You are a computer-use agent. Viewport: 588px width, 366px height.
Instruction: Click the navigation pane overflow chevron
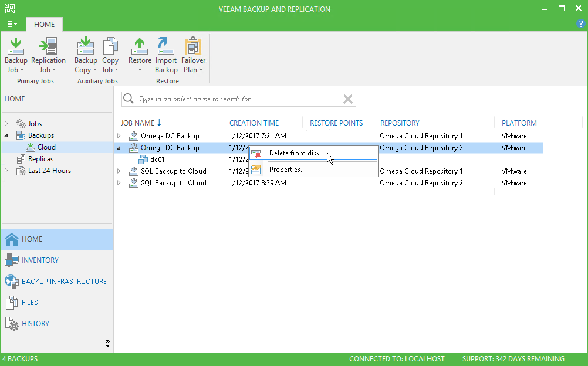point(107,343)
